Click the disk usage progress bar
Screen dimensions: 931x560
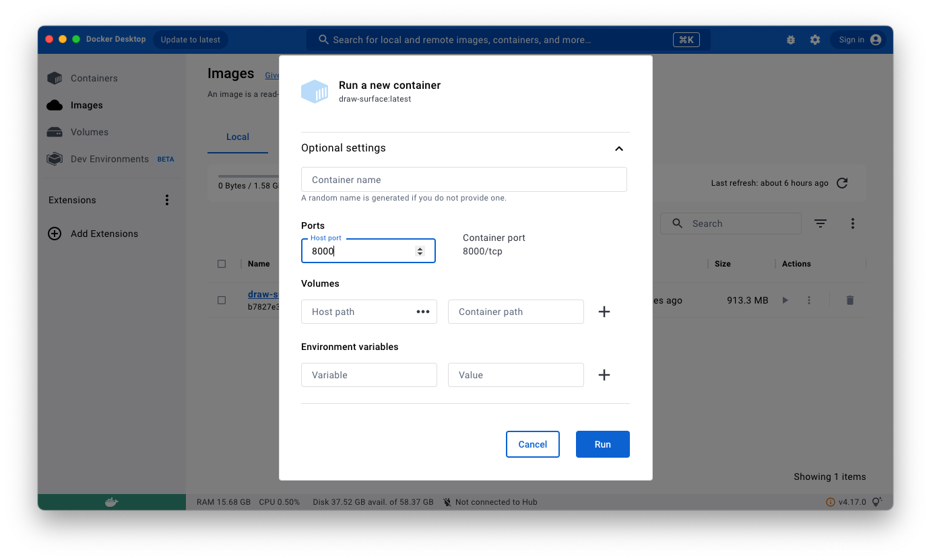click(x=249, y=176)
